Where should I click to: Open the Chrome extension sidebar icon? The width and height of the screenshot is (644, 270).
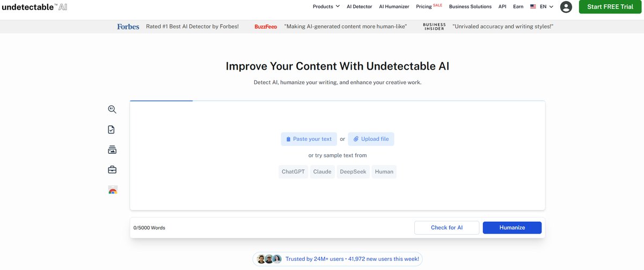pyautogui.click(x=112, y=190)
